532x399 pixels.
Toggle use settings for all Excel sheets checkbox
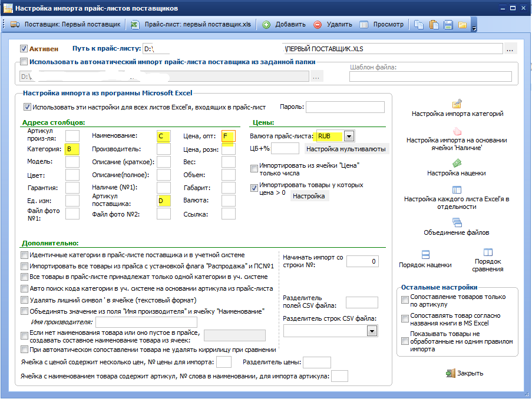pos(27,107)
